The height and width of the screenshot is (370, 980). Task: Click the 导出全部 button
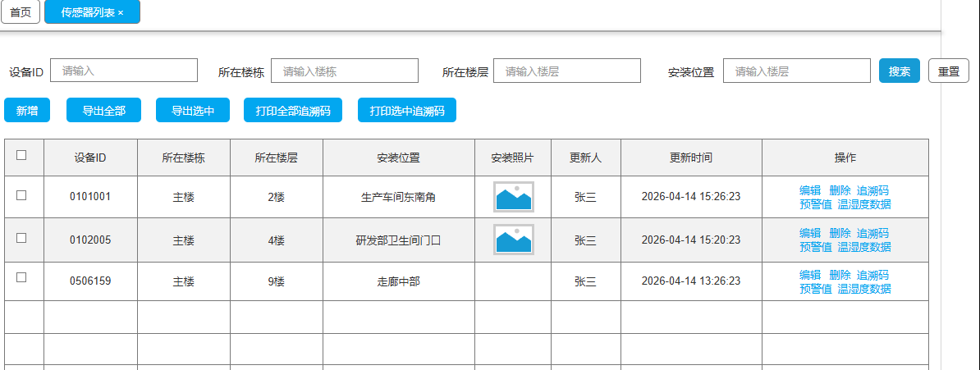103,110
